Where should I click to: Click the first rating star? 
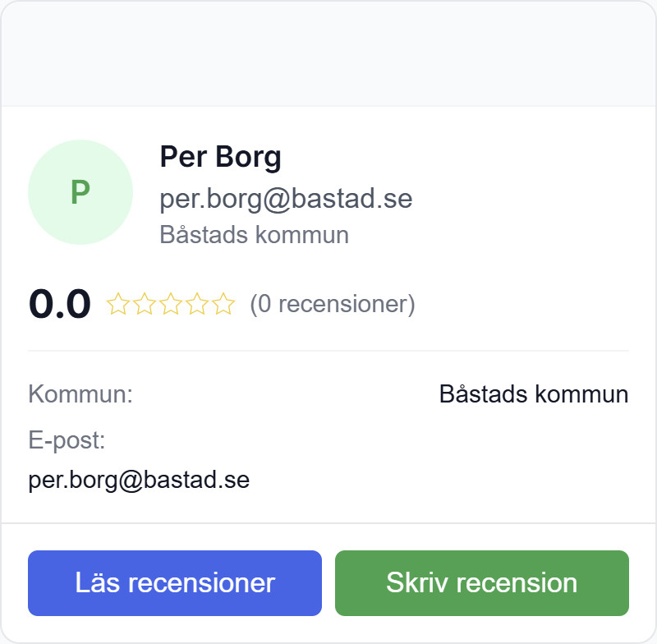point(118,305)
